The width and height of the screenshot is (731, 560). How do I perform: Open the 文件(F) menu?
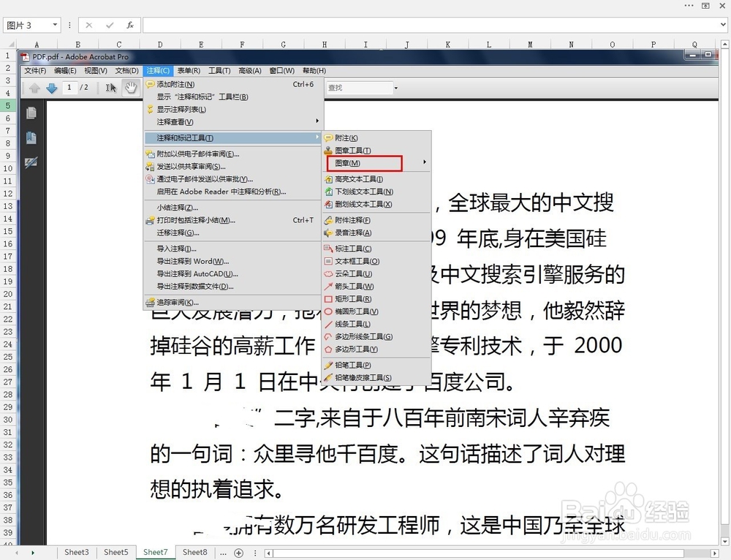pos(35,71)
